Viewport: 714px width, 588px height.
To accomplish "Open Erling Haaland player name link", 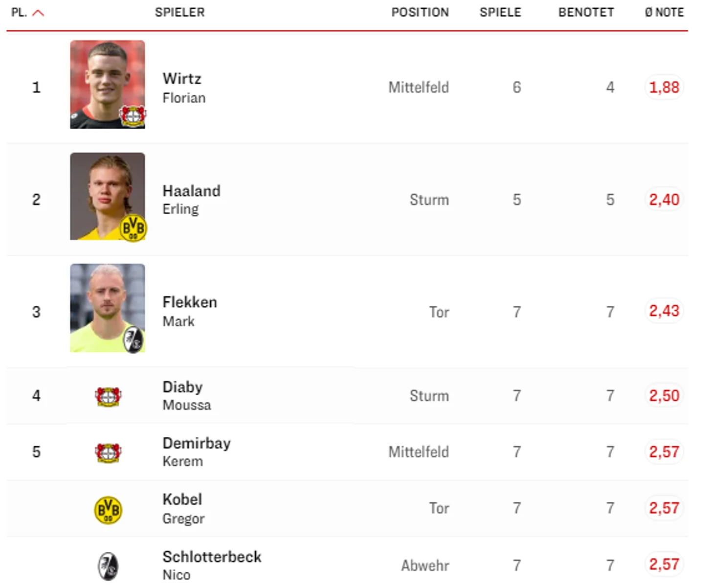I will pyautogui.click(x=191, y=200).
